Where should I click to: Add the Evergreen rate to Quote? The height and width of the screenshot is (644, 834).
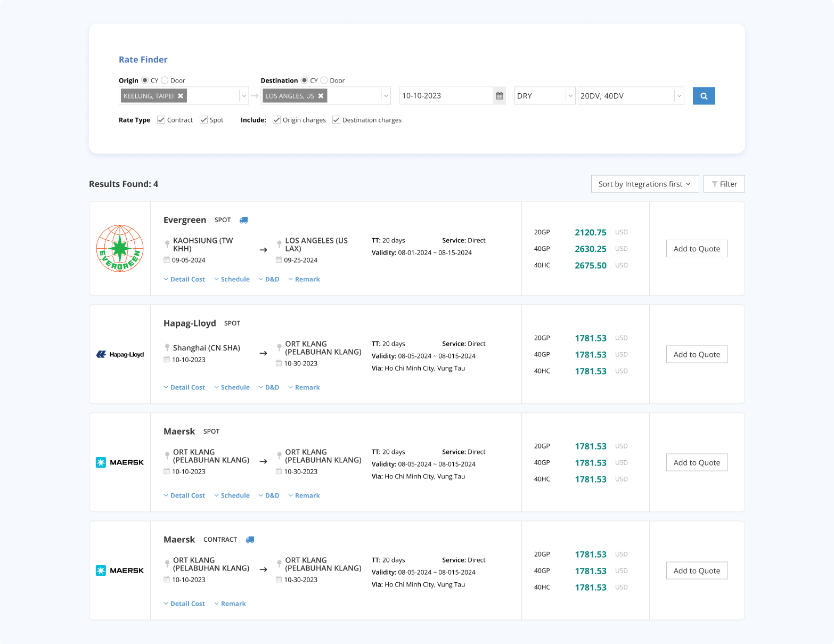point(697,248)
